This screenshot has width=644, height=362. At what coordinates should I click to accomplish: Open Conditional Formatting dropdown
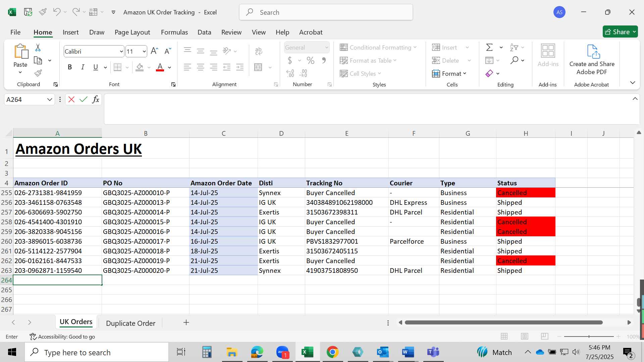[378, 47]
